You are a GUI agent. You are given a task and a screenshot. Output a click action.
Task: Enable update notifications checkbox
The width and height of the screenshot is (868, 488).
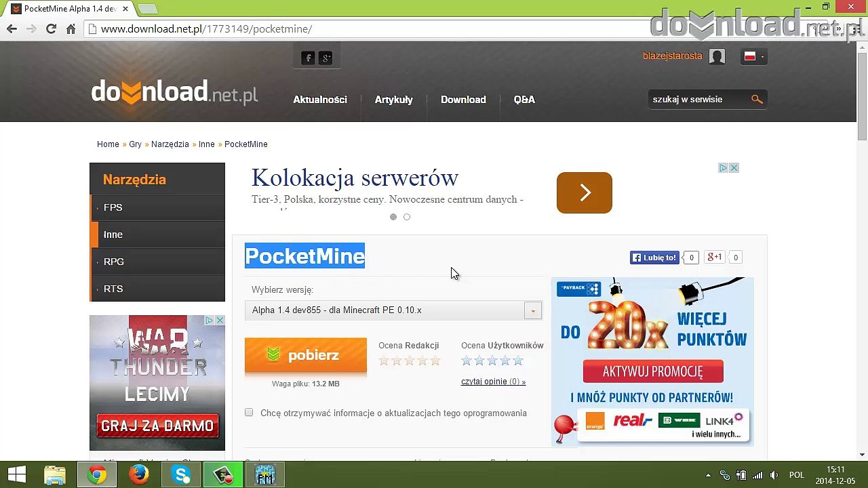click(249, 413)
